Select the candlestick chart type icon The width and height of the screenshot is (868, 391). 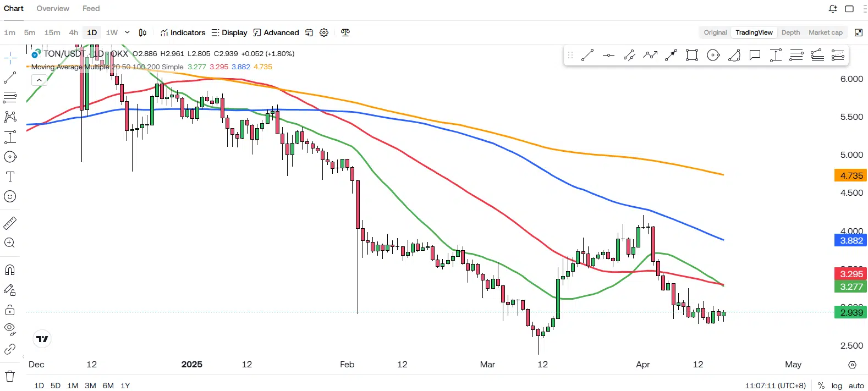pos(142,32)
